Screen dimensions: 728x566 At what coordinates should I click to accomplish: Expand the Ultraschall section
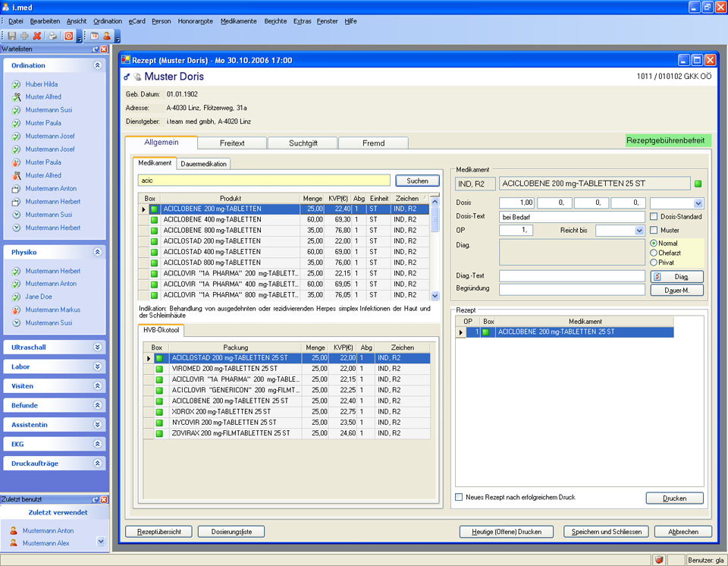tap(97, 347)
